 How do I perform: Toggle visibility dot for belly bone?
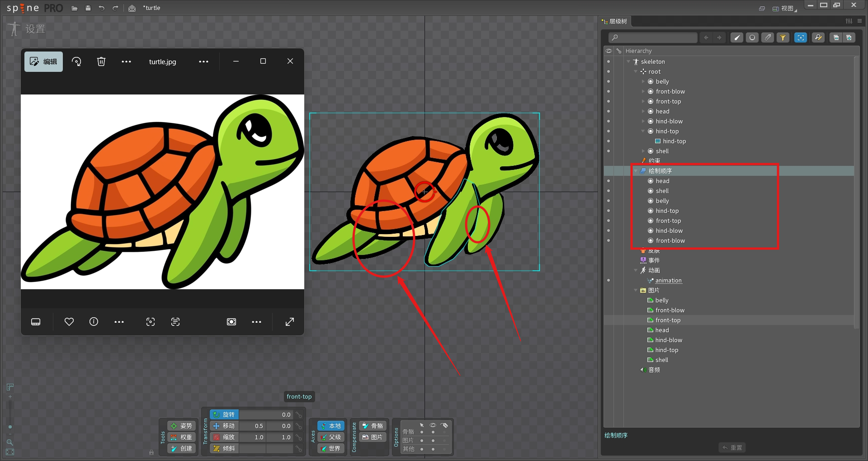(x=609, y=81)
